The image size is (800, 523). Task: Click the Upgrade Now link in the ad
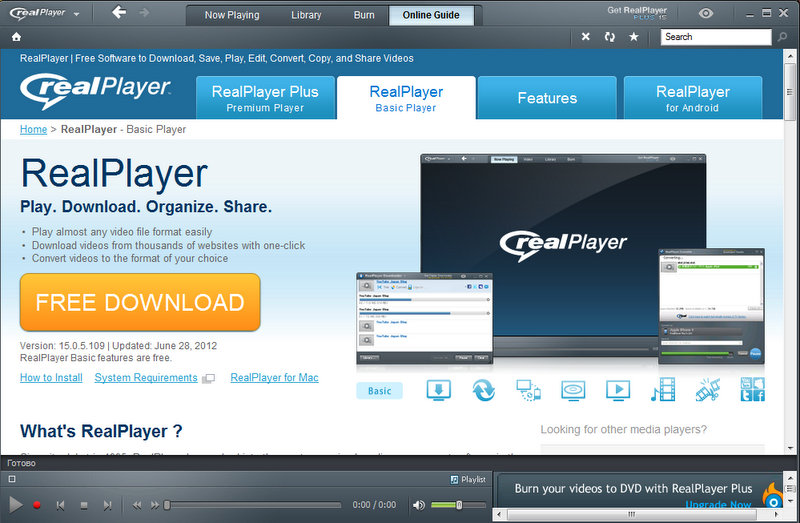tap(718, 505)
